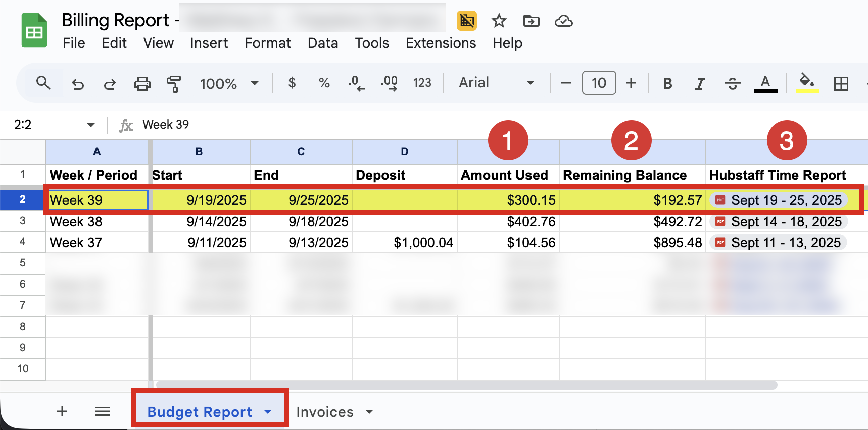The height and width of the screenshot is (430, 868).
Task: Click the font size input box
Action: point(599,83)
